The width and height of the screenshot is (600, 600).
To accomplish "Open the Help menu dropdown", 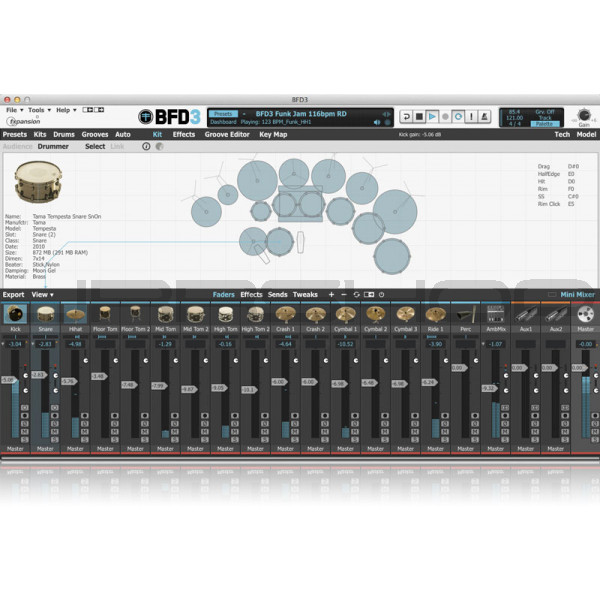I will [x=66, y=110].
